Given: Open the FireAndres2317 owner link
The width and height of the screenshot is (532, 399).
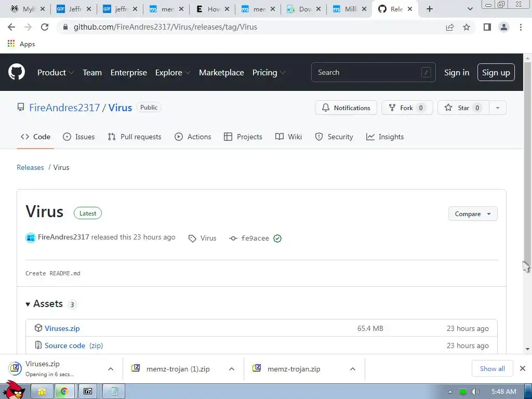Looking at the screenshot, I should tap(64, 108).
